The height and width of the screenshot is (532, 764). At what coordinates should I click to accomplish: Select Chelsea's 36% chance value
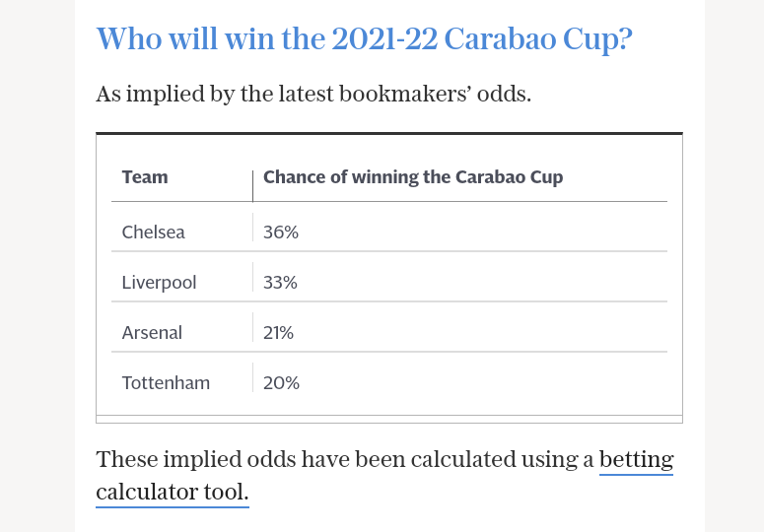click(x=281, y=233)
